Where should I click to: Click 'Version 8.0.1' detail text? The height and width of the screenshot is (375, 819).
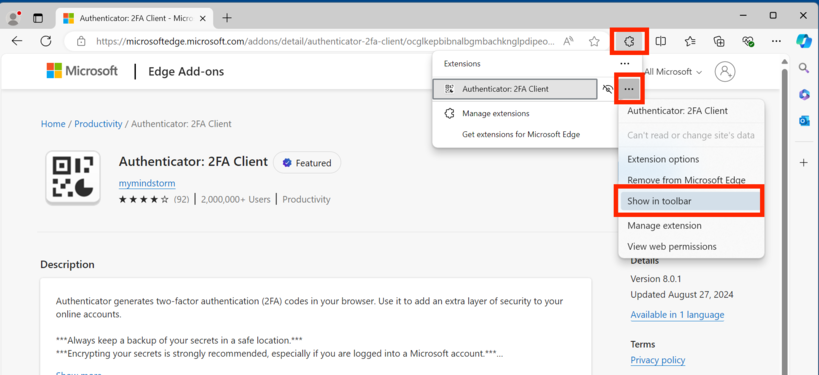(x=655, y=278)
